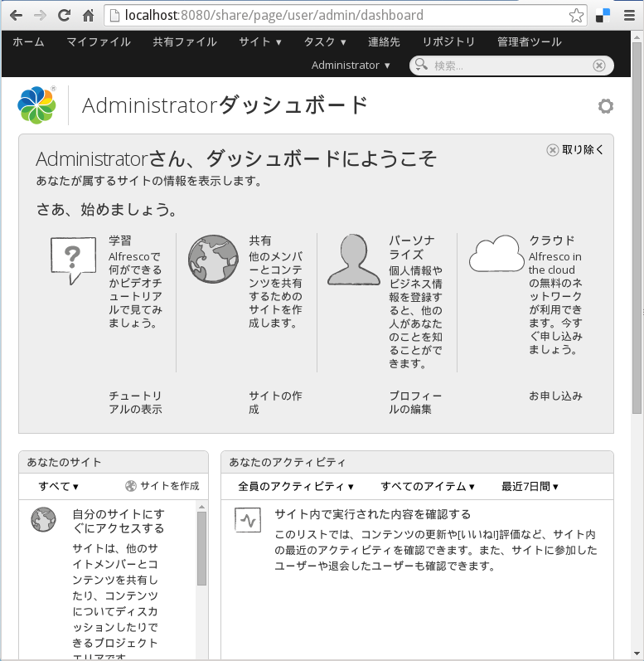Click inside the 検索 search field
Screen dimensions: 644x661
click(511, 66)
